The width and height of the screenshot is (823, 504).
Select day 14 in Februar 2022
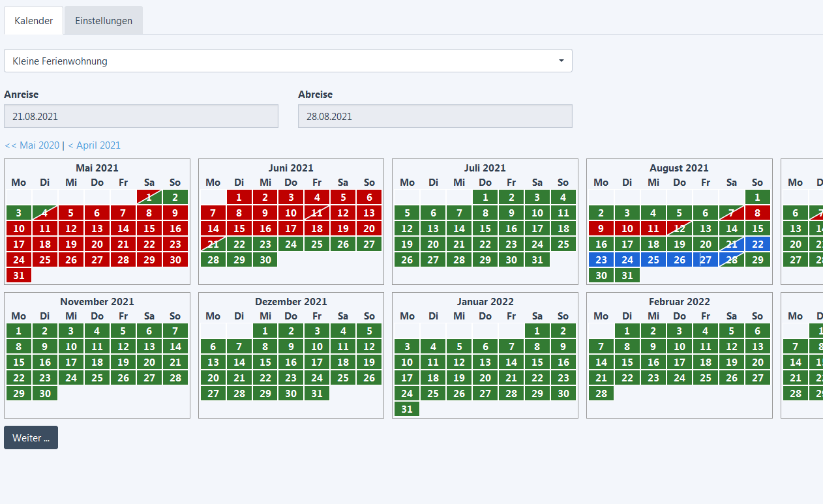click(x=601, y=362)
